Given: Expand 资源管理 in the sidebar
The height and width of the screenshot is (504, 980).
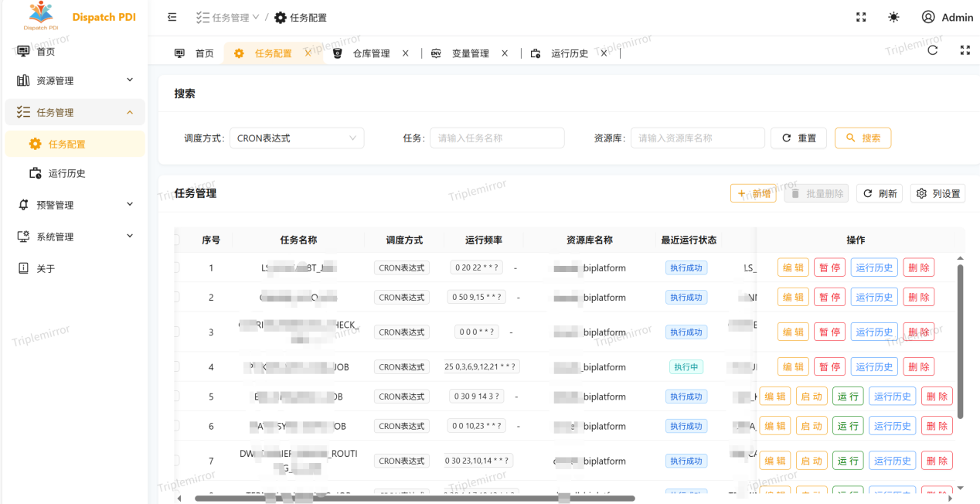Looking at the screenshot, I should pos(75,80).
